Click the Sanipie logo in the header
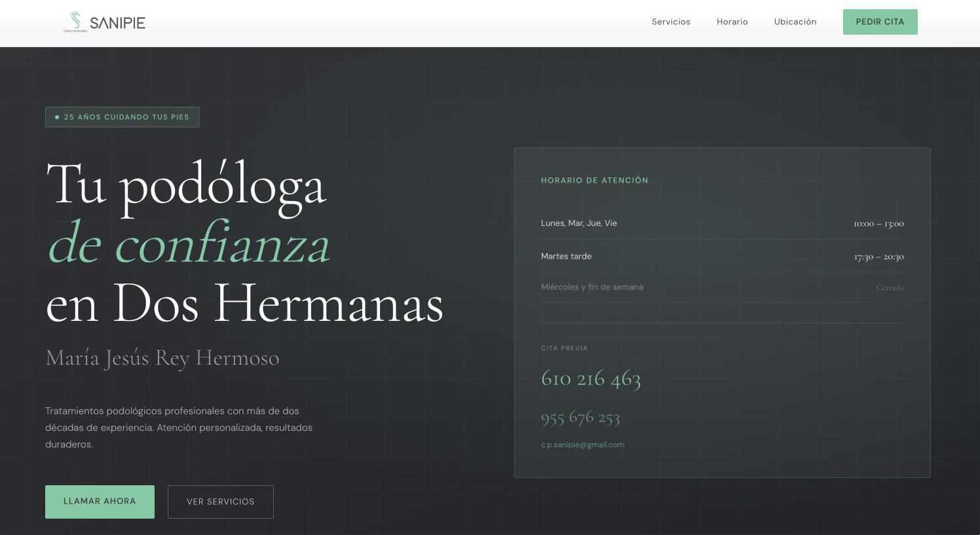The height and width of the screenshot is (535, 980). click(x=105, y=22)
